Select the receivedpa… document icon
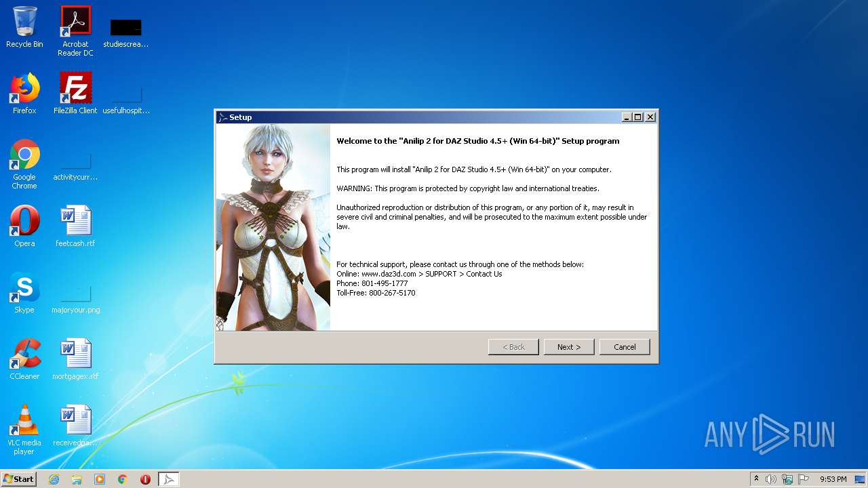Screen dimensions: 868x488 (x=75, y=426)
